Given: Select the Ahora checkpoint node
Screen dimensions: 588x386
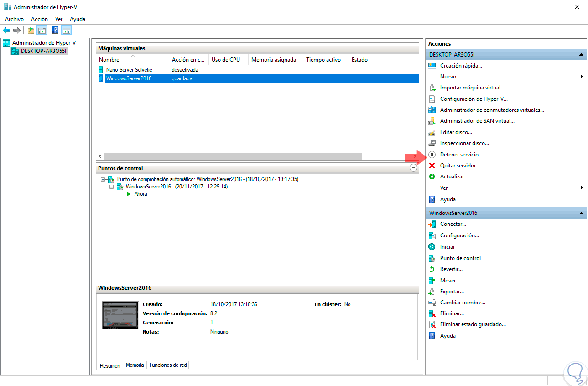Looking at the screenshot, I should coord(140,194).
